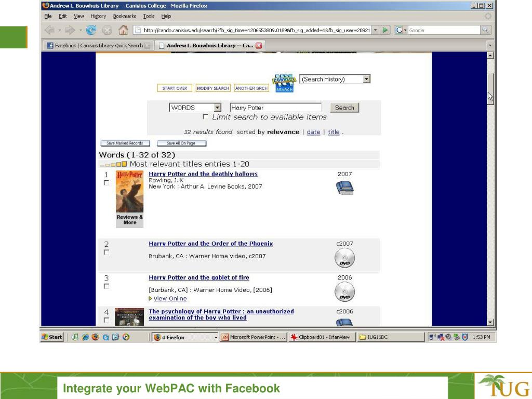Open the Home page icon
The image size is (532, 399).
click(123, 30)
